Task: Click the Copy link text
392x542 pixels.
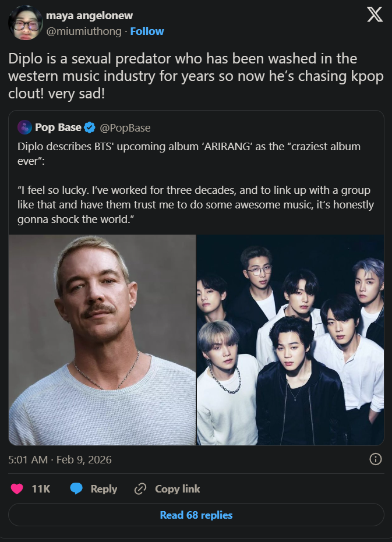Action: pyautogui.click(x=178, y=489)
